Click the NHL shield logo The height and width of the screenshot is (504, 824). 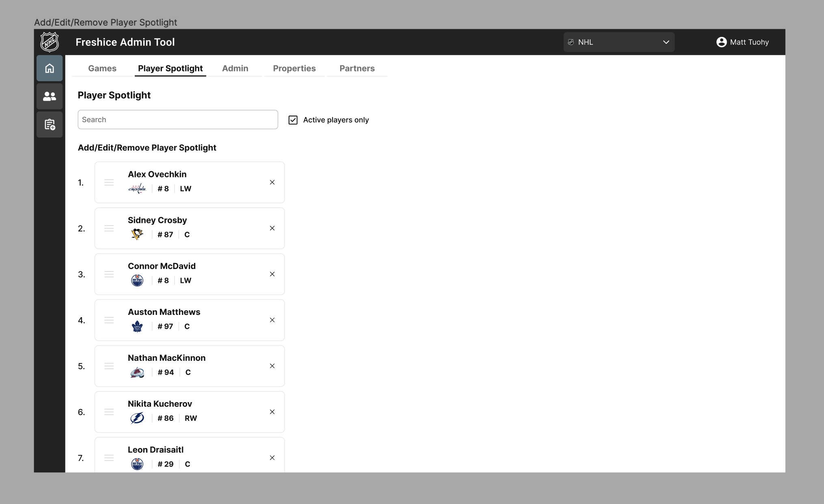tap(50, 42)
